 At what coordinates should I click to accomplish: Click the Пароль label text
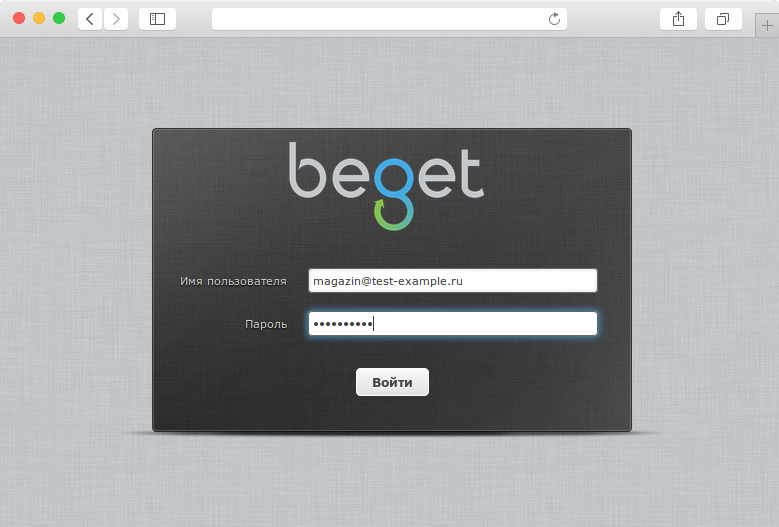(x=266, y=324)
